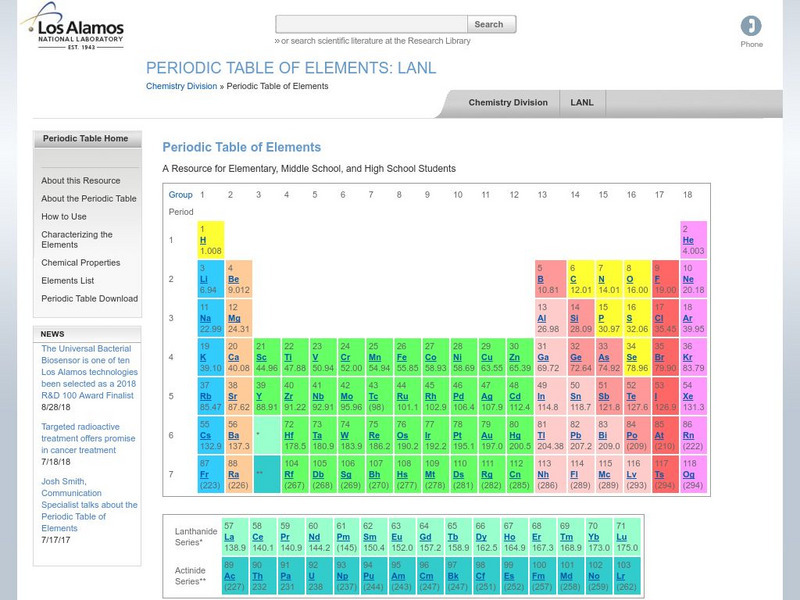Read the Targeted radioactive treatment news story

pos(88,438)
